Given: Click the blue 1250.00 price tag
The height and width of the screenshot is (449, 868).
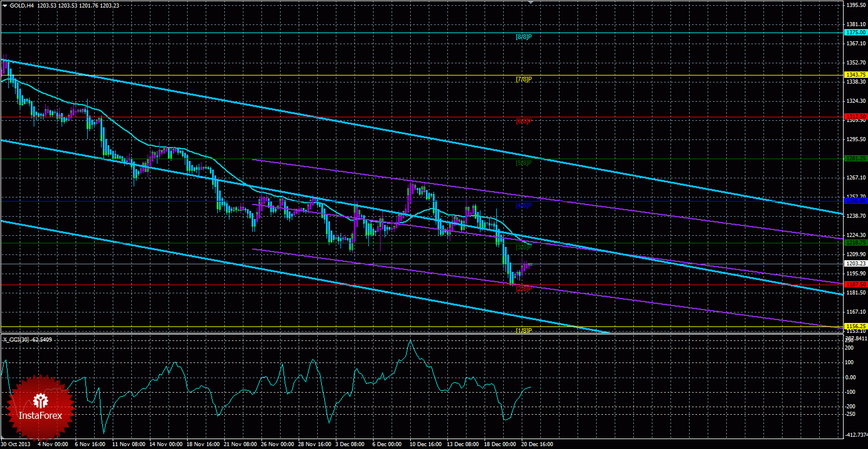Looking at the screenshot, I should pos(855,200).
